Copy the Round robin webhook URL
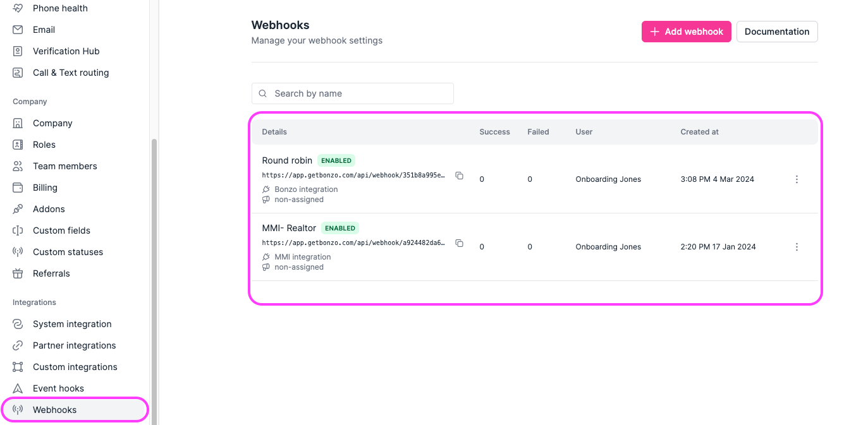 (x=460, y=176)
